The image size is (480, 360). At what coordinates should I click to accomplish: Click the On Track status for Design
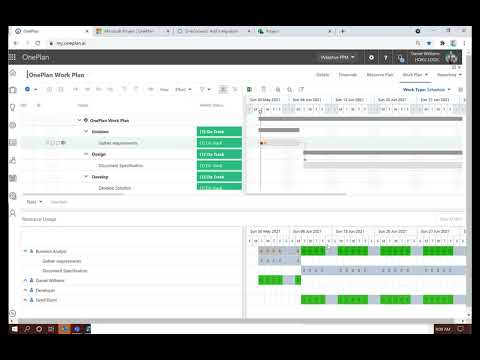point(219,154)
